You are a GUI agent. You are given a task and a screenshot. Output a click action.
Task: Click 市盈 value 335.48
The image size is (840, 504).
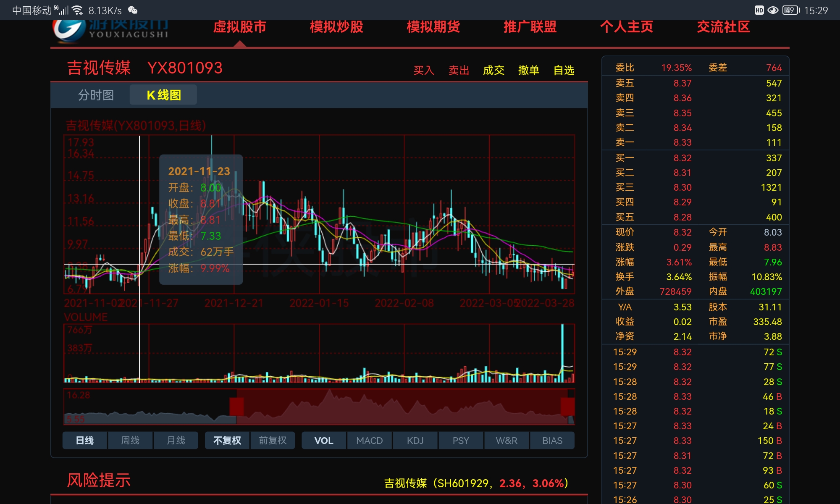click(767, 322)
